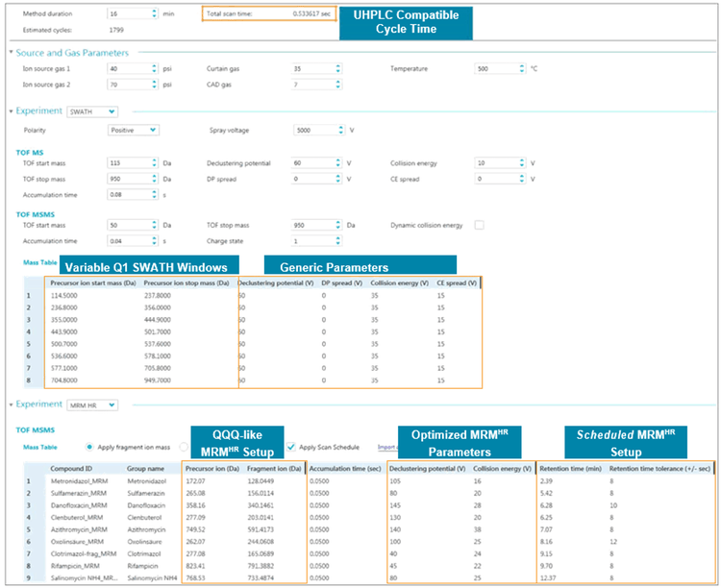Open the Polarity dropdown set to Positive
The width and height of the screenshot is (721, 588).
tap(135, 130)
